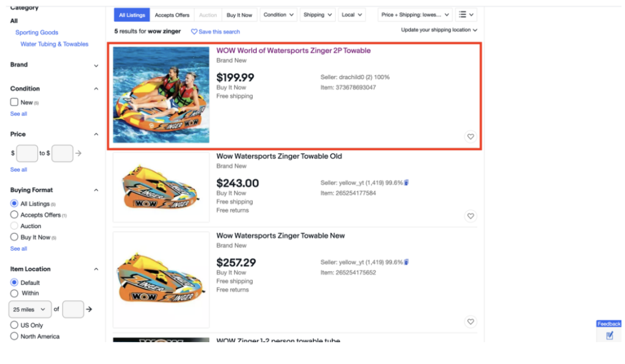Open the Price + Shipping sort dropdown
625x364 pixels.
pos(415,15)
